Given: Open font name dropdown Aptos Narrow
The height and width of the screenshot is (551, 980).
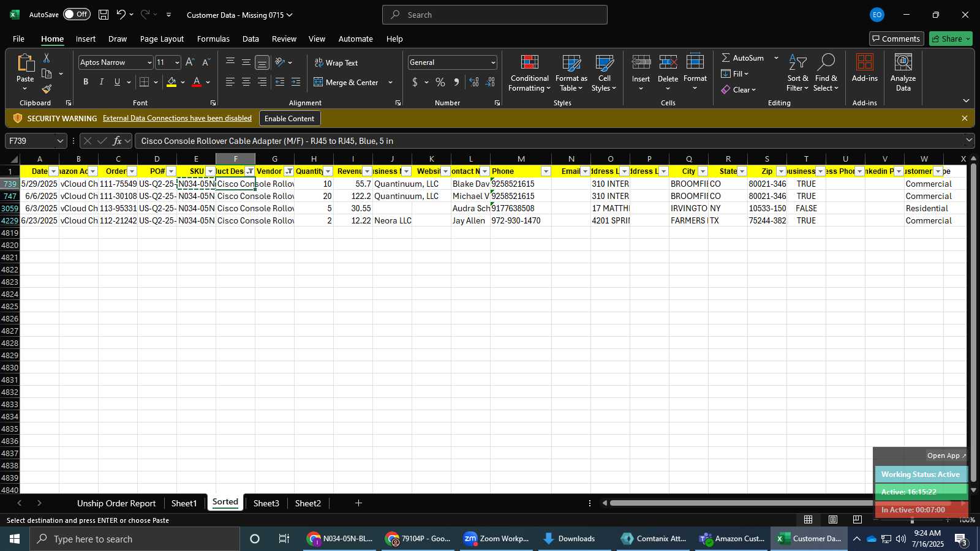Looking at the screenshot, I should click(149, 62).
